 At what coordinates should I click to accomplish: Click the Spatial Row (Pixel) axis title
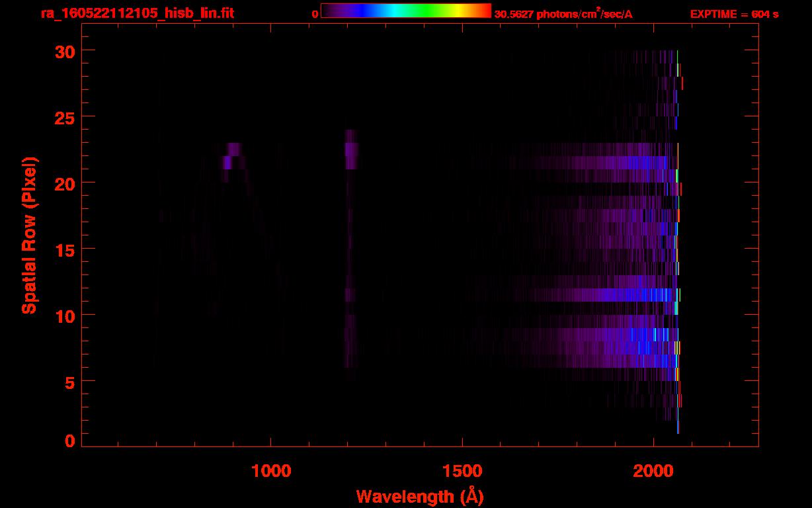tap(28, 235)
